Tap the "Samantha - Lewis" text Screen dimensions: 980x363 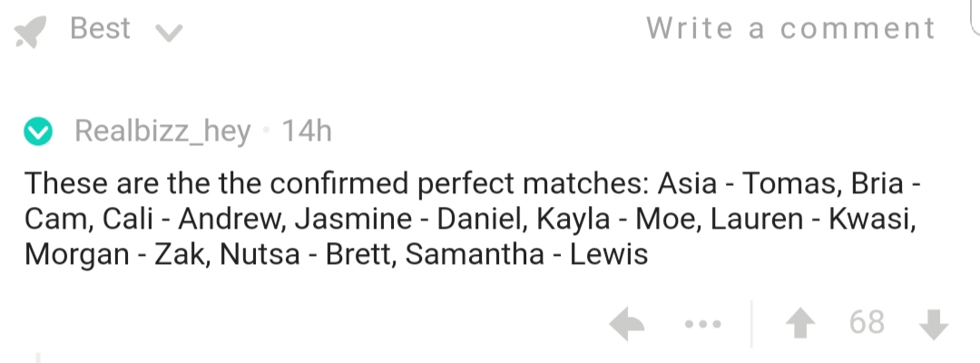526,254
